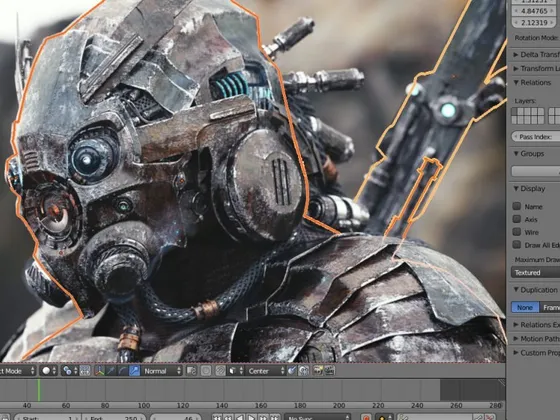Click the 4.84765 value field
This screenshot has height=420, width=560.
coord(534,11)
